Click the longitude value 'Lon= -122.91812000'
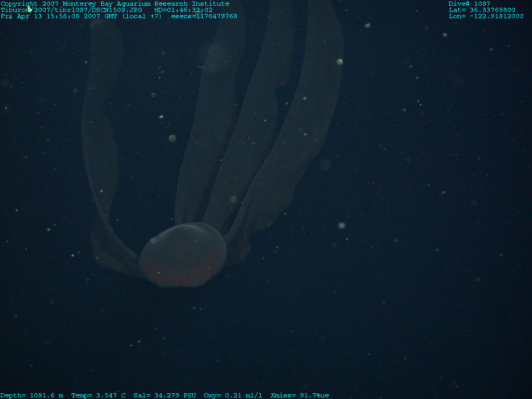The image size is (532, 399). [486, 16]
